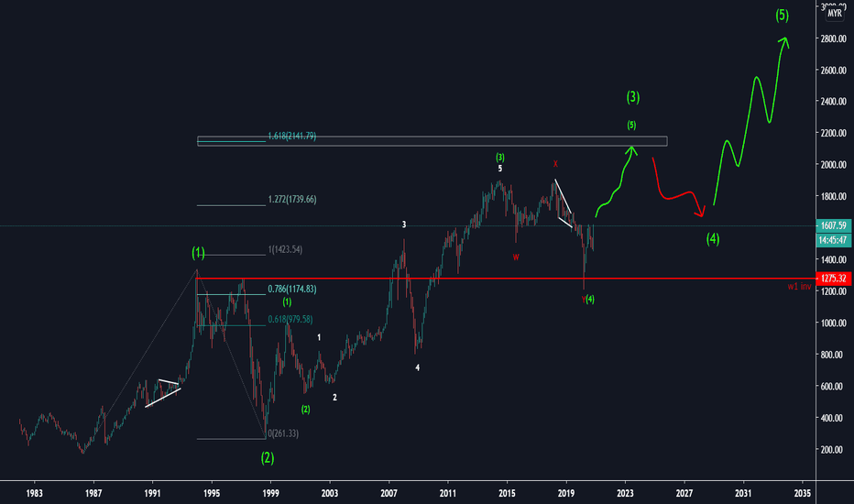Click year 2015 on the time axis
The image size is (854, 504).
507,493
